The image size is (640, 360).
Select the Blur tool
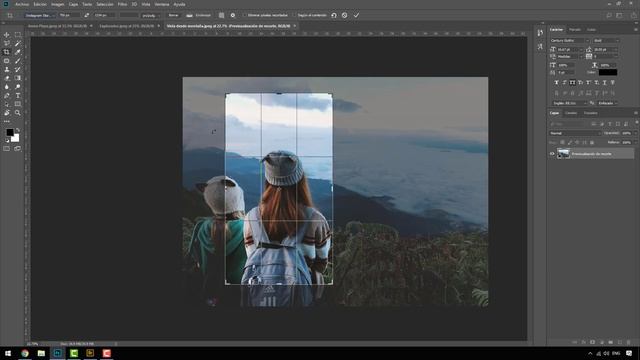[x=7, y=87]
